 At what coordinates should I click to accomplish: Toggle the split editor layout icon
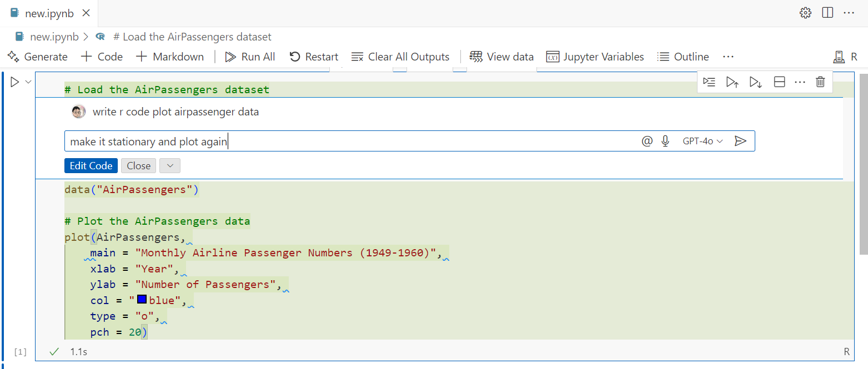tap(827, 13)
